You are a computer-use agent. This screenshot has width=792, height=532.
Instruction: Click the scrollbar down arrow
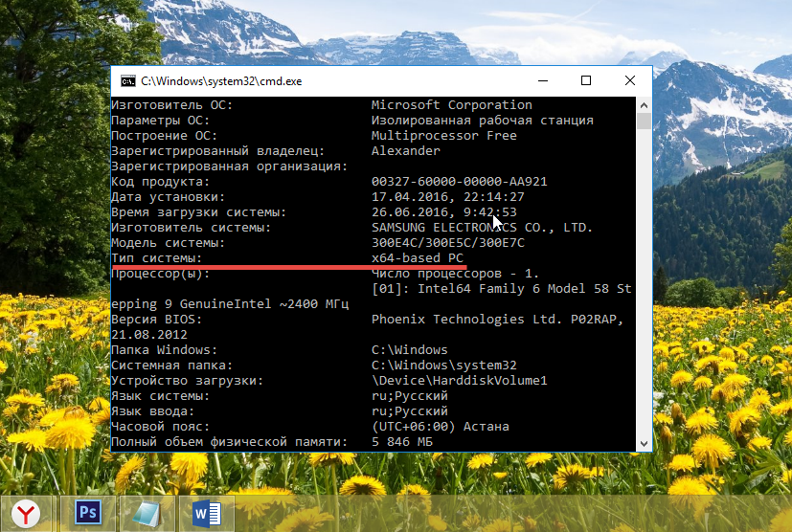pyautogui.click(x=645, y=442)
